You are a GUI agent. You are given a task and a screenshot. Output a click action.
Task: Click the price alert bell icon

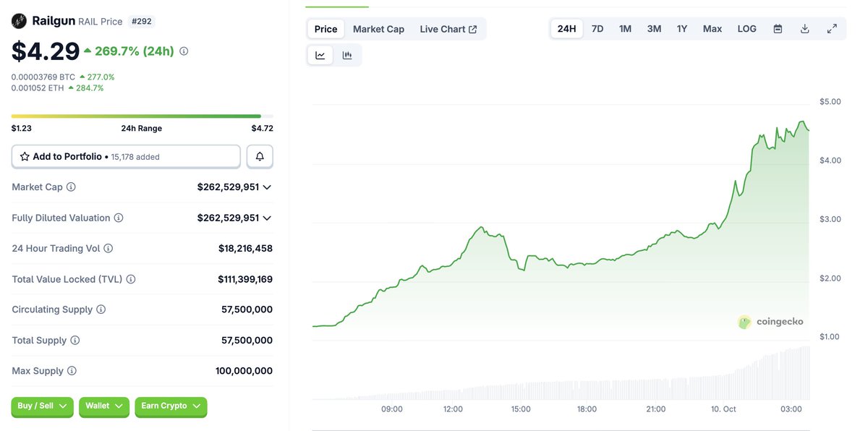[x=260, y=156]
